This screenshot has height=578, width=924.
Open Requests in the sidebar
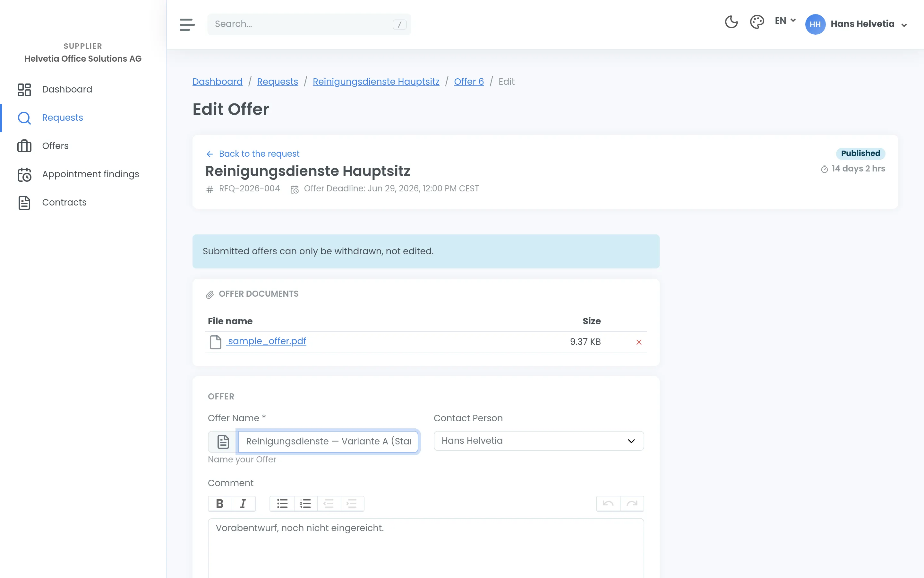(83, 118)
